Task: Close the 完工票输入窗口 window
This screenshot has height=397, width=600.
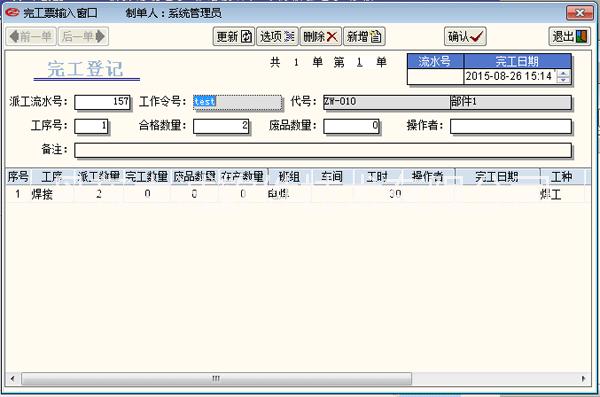Action: click(x=580, y=13)
